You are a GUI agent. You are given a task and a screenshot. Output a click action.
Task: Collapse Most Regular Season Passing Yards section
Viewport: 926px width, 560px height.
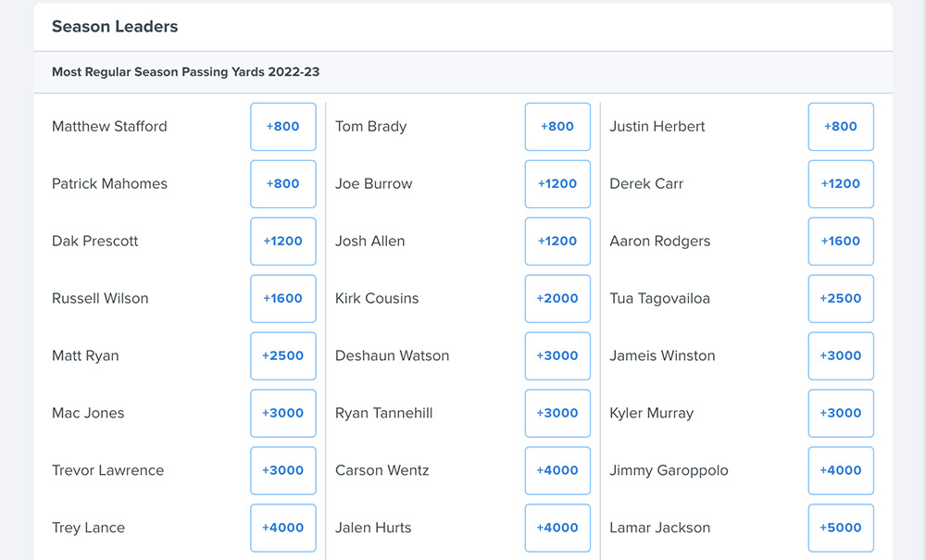(463, 72)
